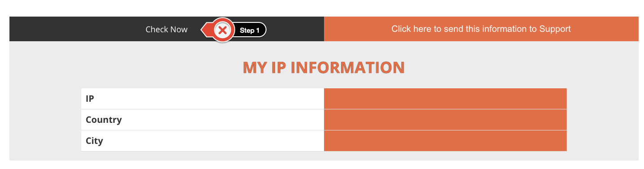Click orange bar right of Support text

605,29
